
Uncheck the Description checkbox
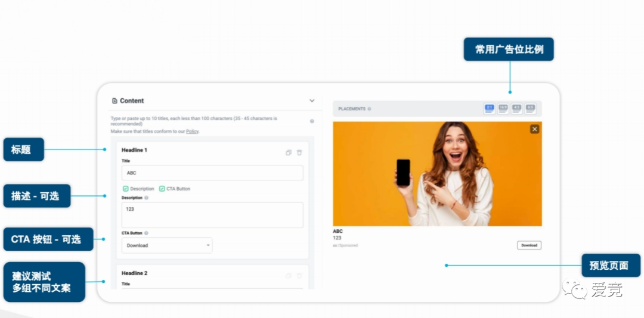pyautogui.click(x=126, y=189)
